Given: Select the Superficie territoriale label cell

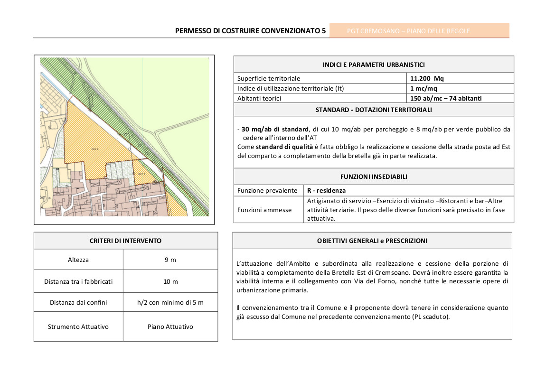Looking at the screenshot, I should point(320,78).
